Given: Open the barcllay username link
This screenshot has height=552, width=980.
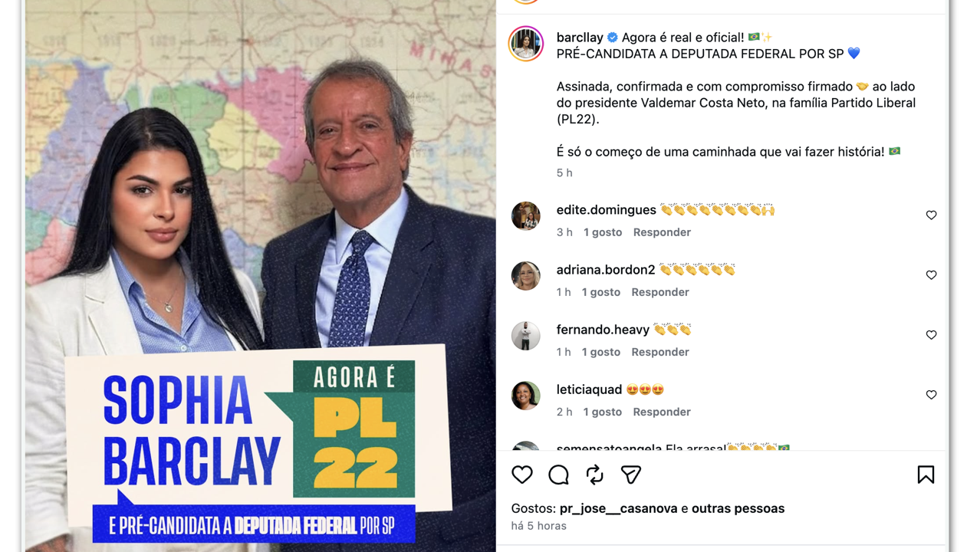Looking at the screenshot, I should pyautogui.click(x=580, y=38).
